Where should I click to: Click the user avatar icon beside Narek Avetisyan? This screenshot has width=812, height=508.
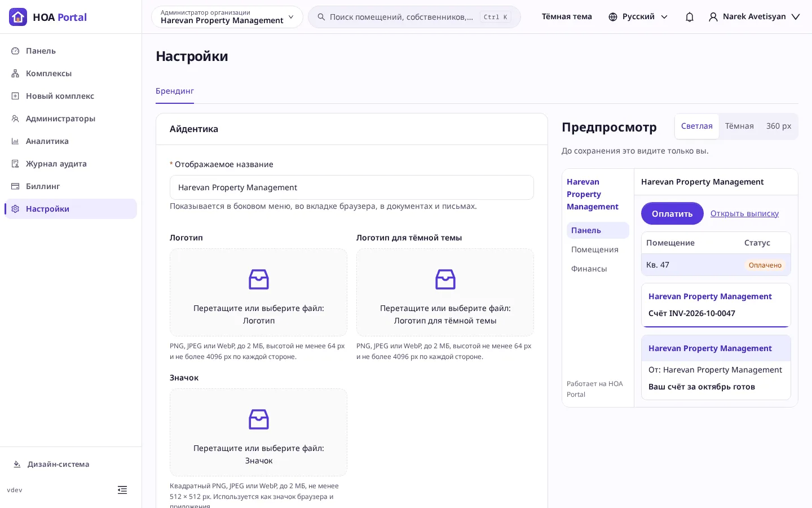click(713, 17)
